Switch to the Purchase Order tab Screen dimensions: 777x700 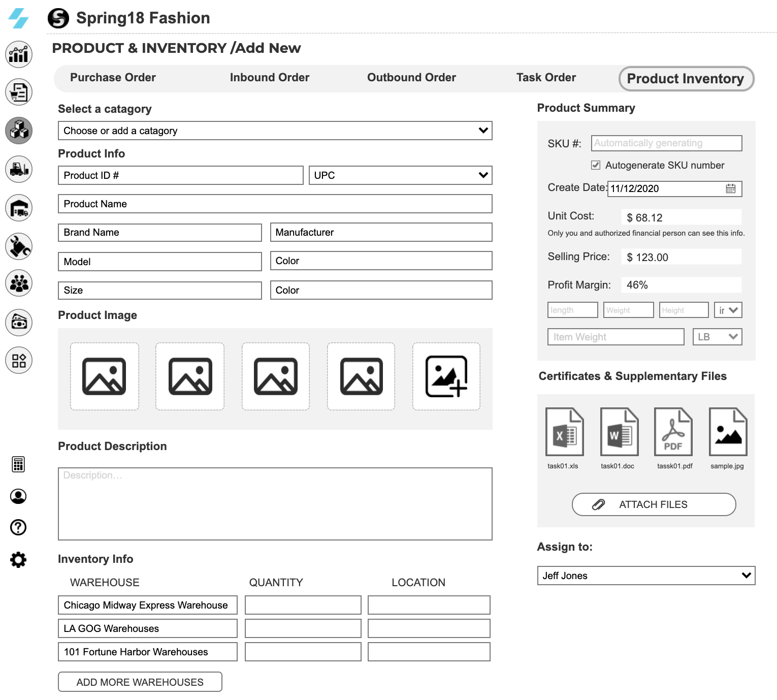[x=113, y=78]
